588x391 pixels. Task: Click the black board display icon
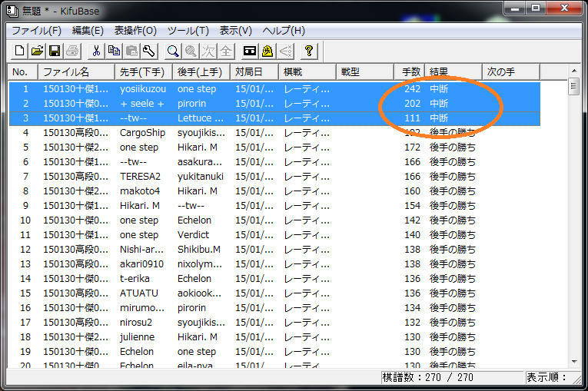[249, 51]
